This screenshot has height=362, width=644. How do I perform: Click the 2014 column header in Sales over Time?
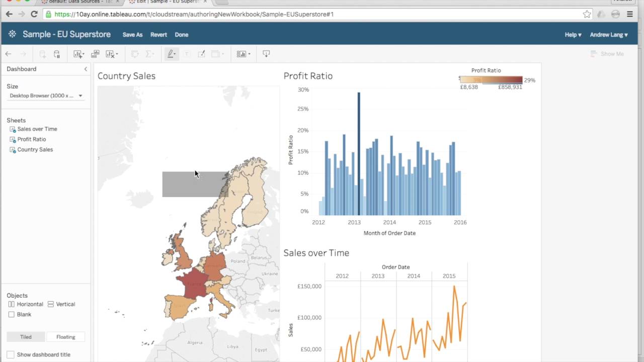414,276
